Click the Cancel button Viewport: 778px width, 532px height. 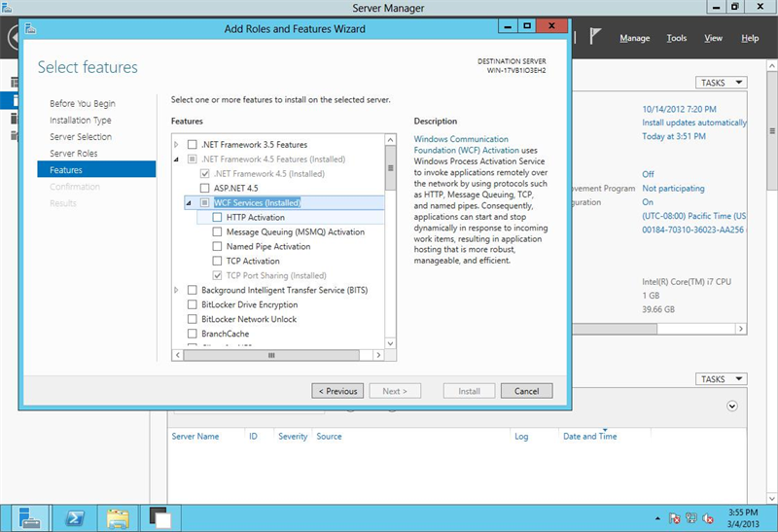[x=526, y=391]
